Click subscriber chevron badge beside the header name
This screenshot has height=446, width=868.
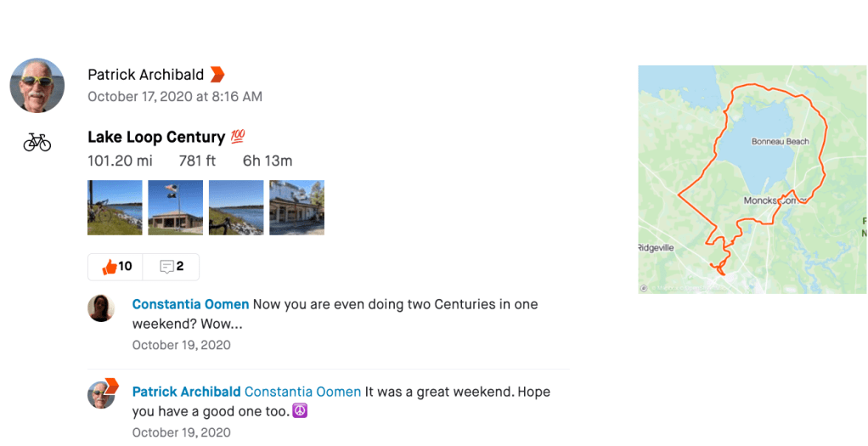point(217,75)
